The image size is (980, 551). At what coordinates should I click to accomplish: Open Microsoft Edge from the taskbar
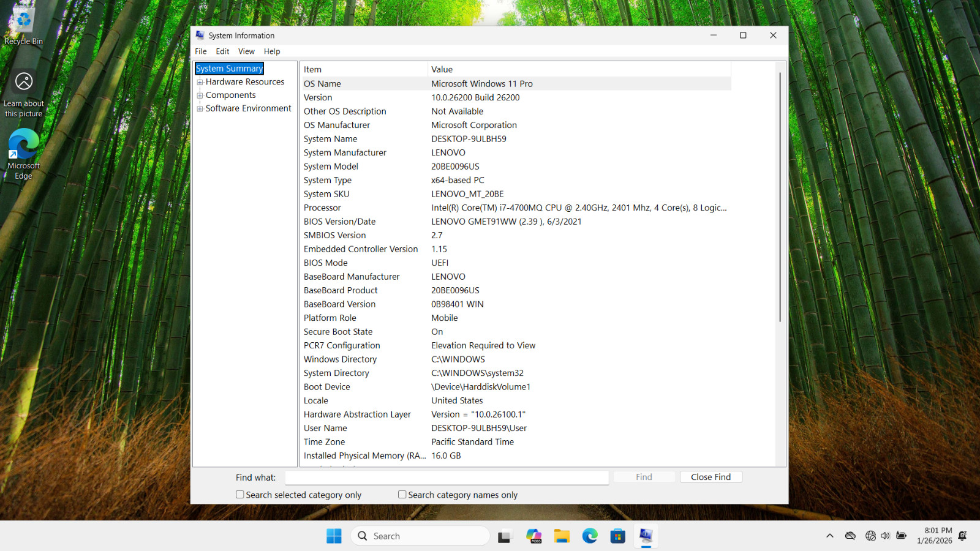(590, 536)
